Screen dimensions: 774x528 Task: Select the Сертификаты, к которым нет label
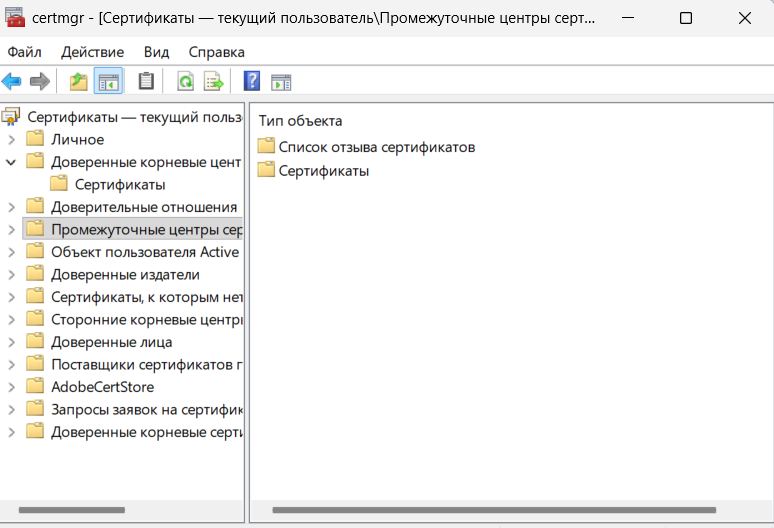(x=147, y=297)
